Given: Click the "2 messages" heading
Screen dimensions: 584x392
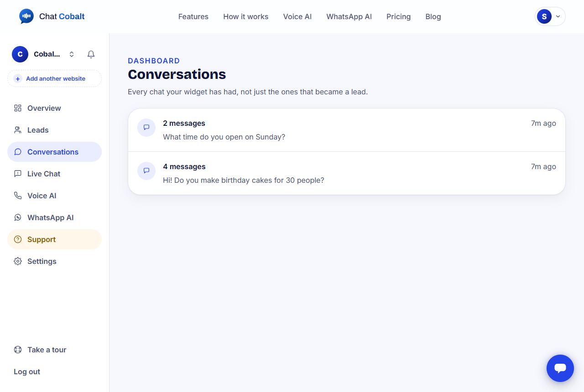Looking at the screenshot, I should [x=184, y=123].
